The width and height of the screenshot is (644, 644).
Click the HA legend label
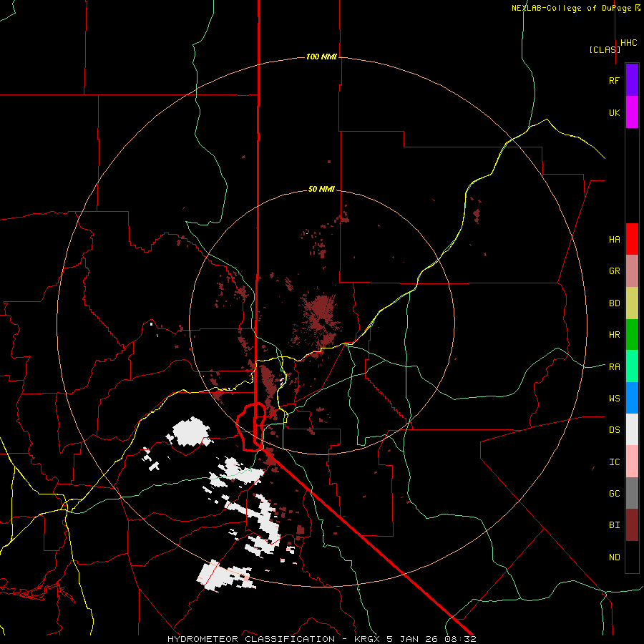tap(615, 240)
